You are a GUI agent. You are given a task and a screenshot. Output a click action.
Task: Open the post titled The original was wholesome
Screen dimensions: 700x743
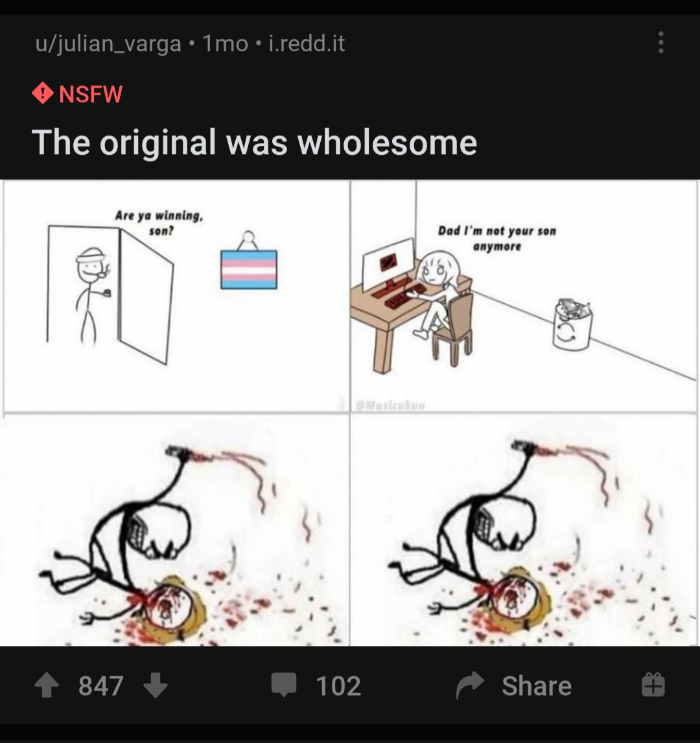coord(254,143)
